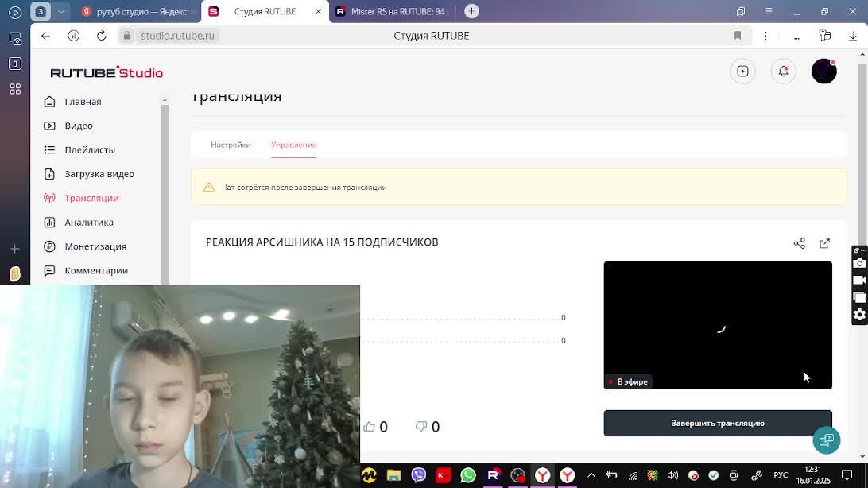Click the broadcast antenna icon beside Трансляции
This screenshot has height=488, width=868.
pos(49,198)
